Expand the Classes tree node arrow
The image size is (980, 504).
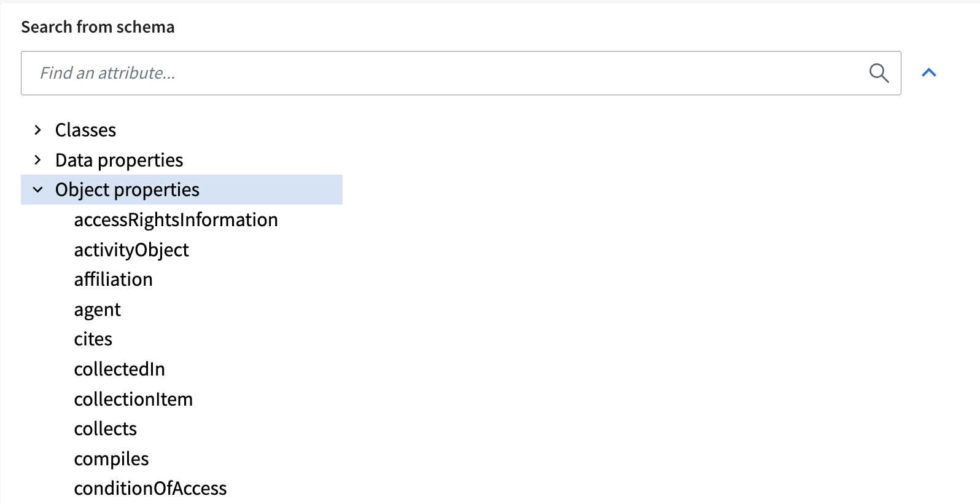pos(38,130)
